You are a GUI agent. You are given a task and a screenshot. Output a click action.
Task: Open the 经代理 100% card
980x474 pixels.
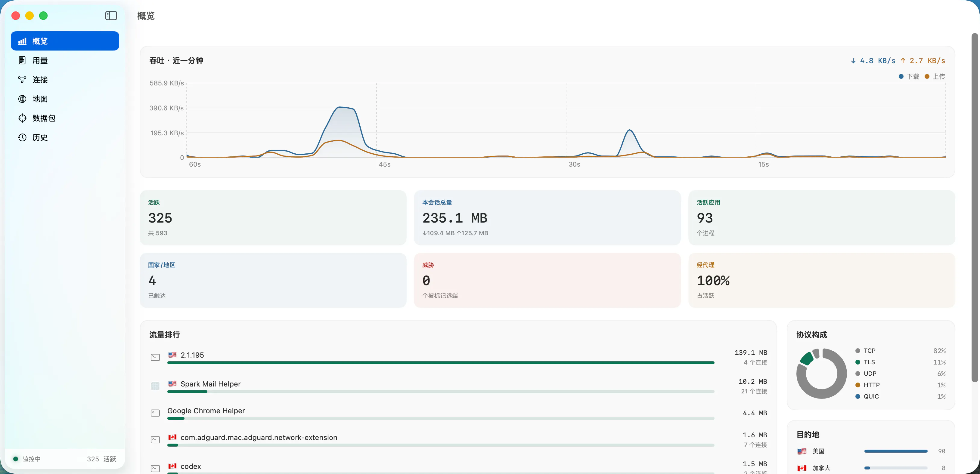click(821, 280)
